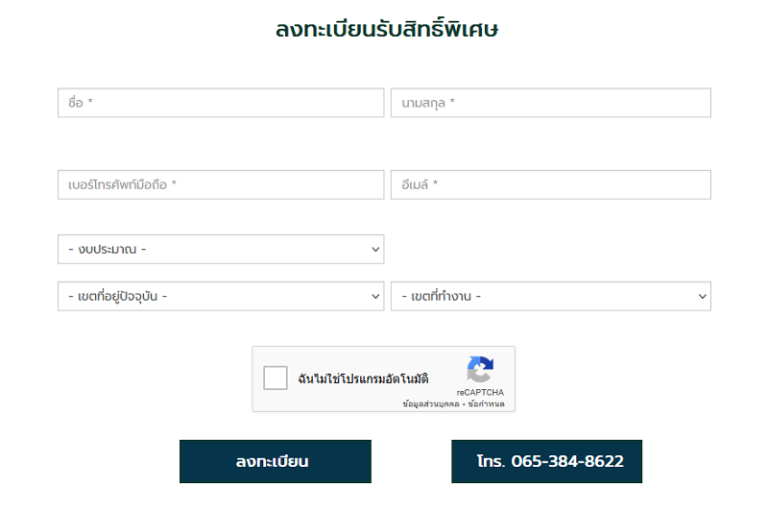The width and height of the screenshot is (768, 512).
Task: Click the ฉันไม่ใช่โปรแกรมอัตโนมัติ label text
Action: [363, 379]
